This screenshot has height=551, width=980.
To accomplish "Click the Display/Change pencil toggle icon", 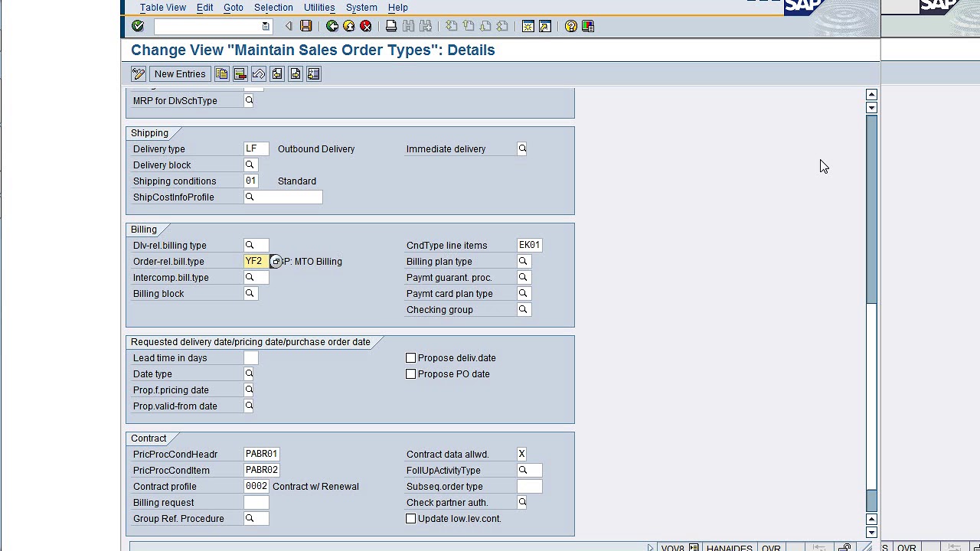I will tap(139, 73).
